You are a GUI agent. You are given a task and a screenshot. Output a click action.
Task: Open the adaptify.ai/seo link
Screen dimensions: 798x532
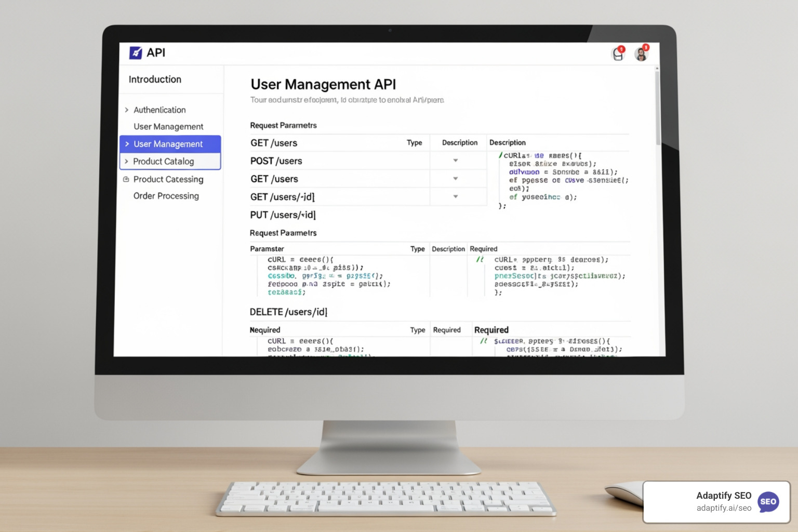pos(724,508)
